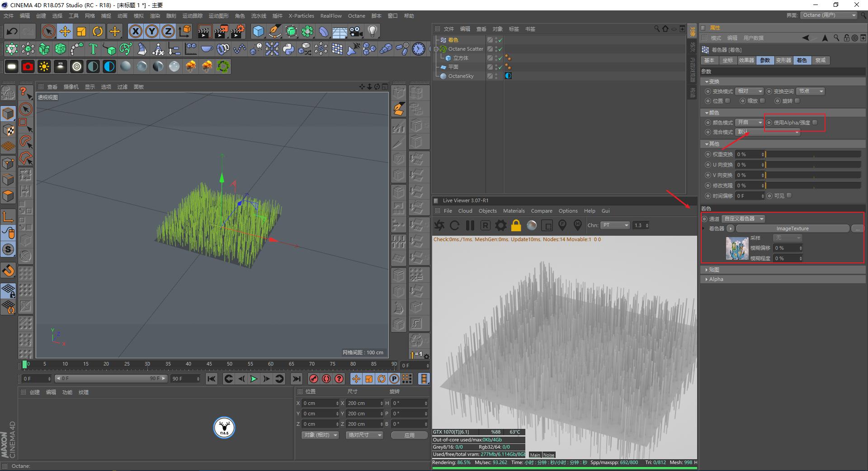Image resolution: width=868 pixels, height=471 pixels.
Task: Click the ImageTexture shader button
Action: 792,229
